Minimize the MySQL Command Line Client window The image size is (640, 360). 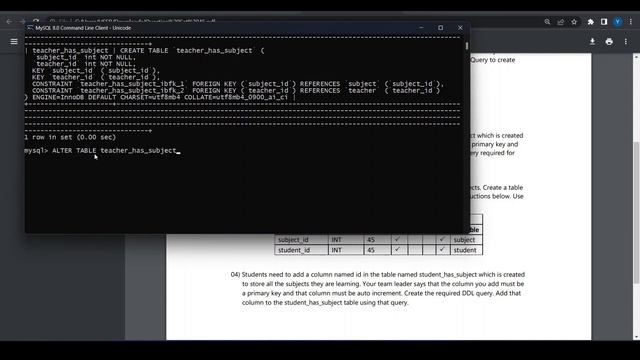pos(421,28)
